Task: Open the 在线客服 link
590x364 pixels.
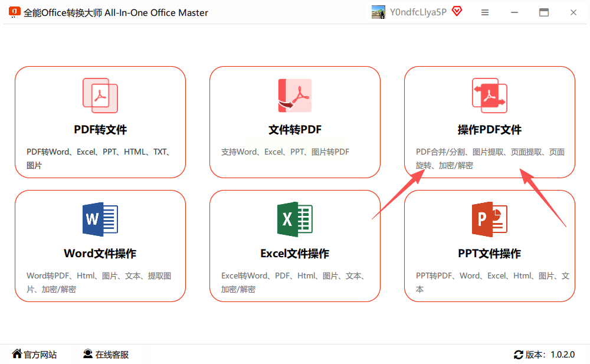Action: 112,355
